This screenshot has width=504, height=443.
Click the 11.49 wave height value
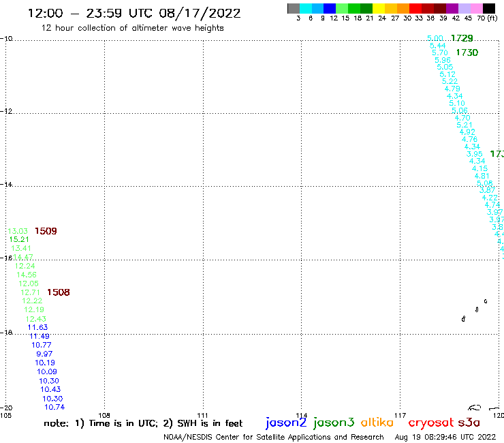(40, 336)
